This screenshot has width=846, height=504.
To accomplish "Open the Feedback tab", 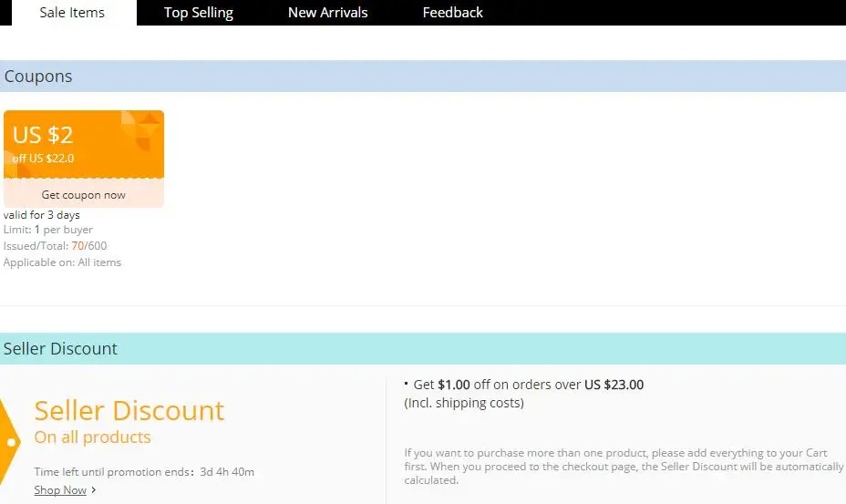I will [452, 13].
